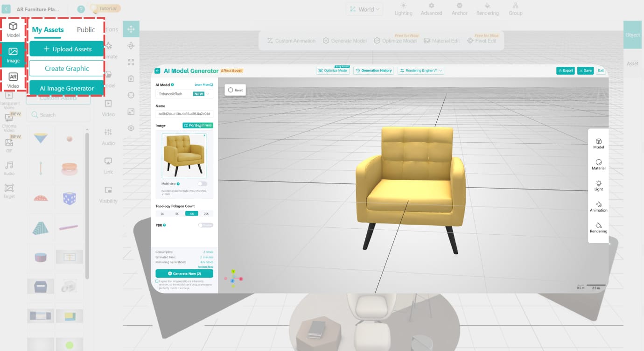Click the delete trash can tool
This screenshot has width=644, height=351.
pyautogui.click(x=131, y=78)
